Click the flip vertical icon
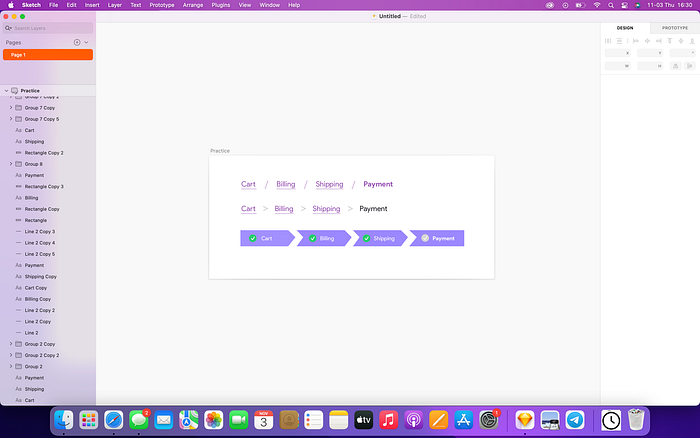The height and width of the screenshot is (438, 700). [690, 66]
